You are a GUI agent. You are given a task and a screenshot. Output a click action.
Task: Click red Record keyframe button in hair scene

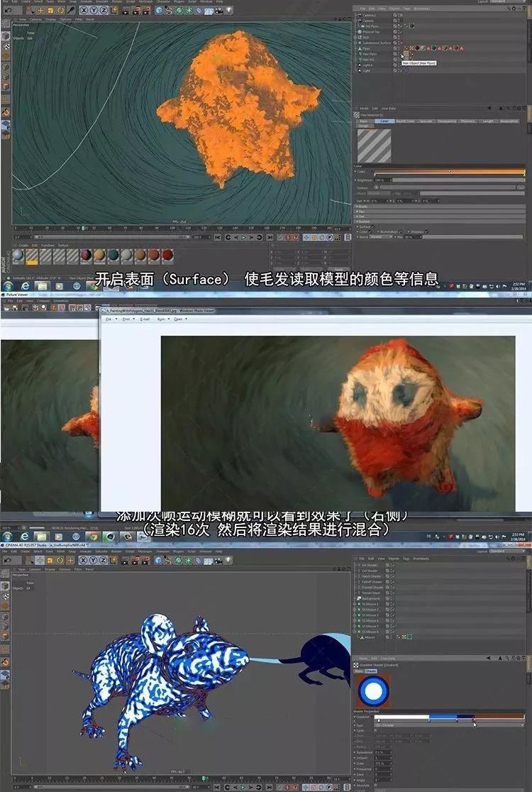coord(288,238)
